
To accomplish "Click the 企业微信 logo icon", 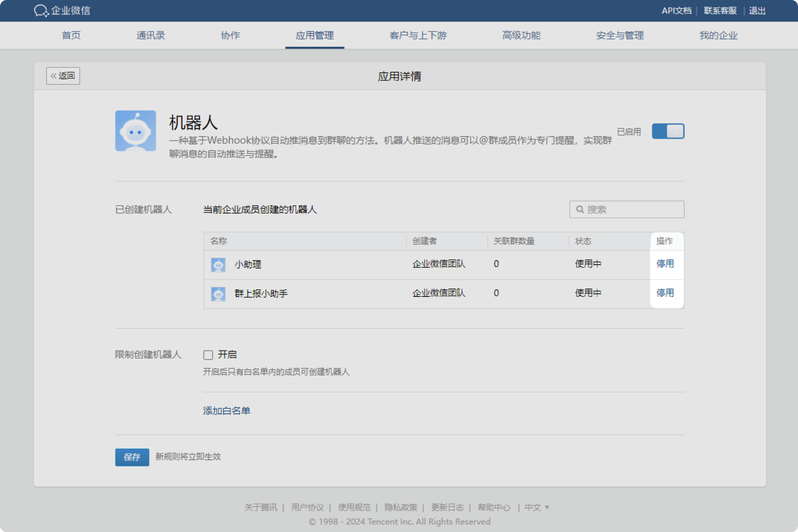I will (41, 11).
